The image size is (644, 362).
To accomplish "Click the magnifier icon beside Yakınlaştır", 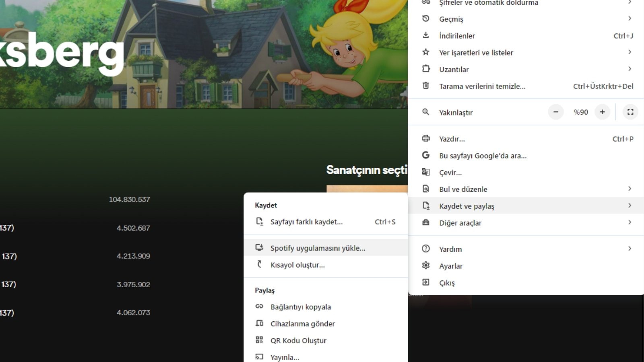I will click(425, 112).
